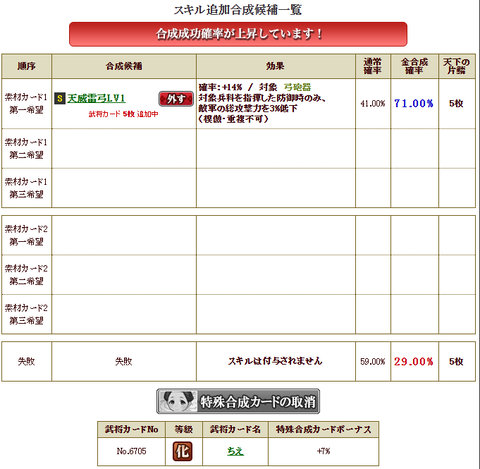480x469 pixels.
Task: Click the 武将カードNo header
Action: click(131, 429)
